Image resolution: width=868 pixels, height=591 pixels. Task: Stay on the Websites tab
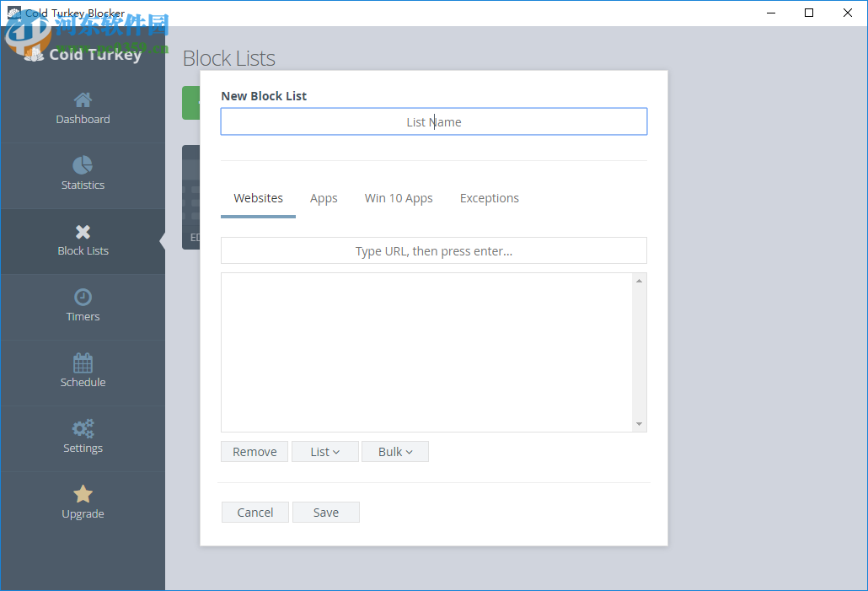[x=258, y=197]
